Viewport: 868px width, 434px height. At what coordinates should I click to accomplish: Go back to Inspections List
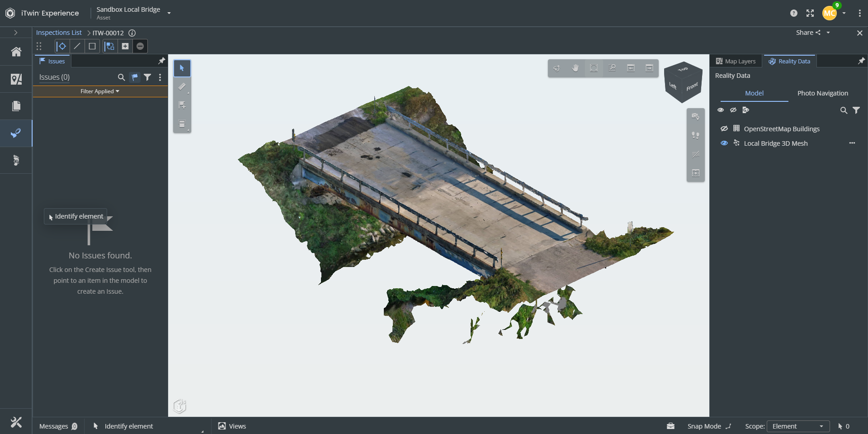coord(59,33)
